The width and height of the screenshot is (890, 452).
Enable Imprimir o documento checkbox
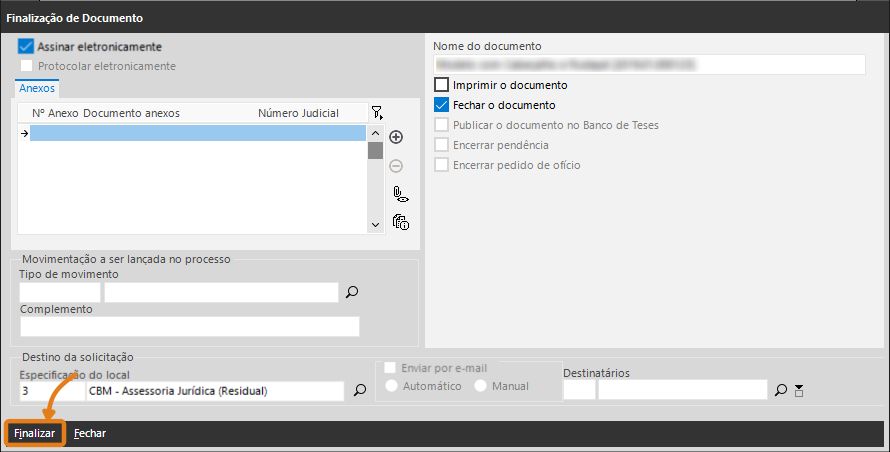[442, 85]
